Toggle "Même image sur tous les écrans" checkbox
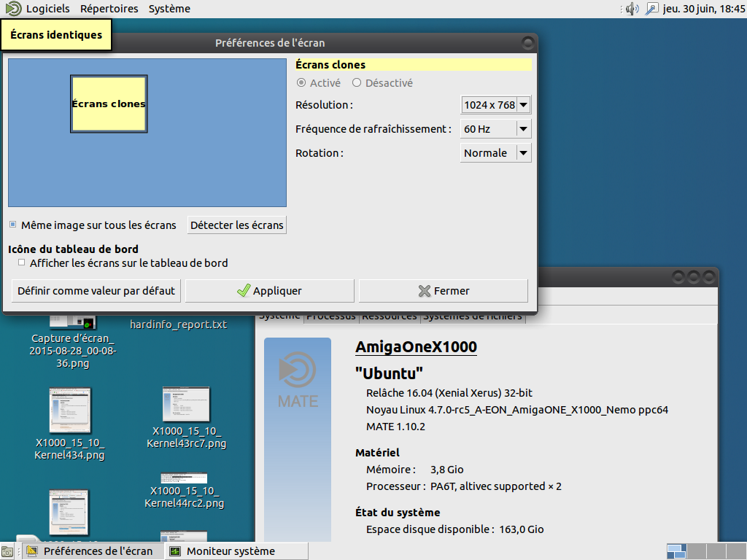 [x=13, y=225]
